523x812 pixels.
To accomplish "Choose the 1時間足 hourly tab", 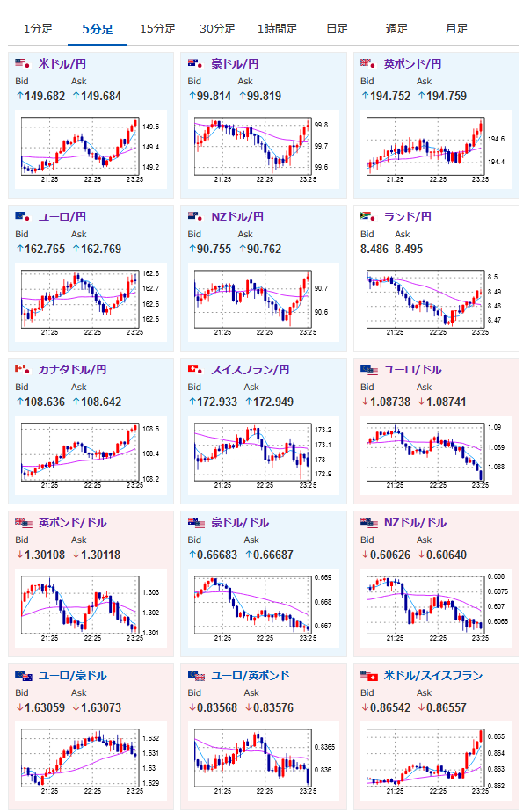I will 278,29.
